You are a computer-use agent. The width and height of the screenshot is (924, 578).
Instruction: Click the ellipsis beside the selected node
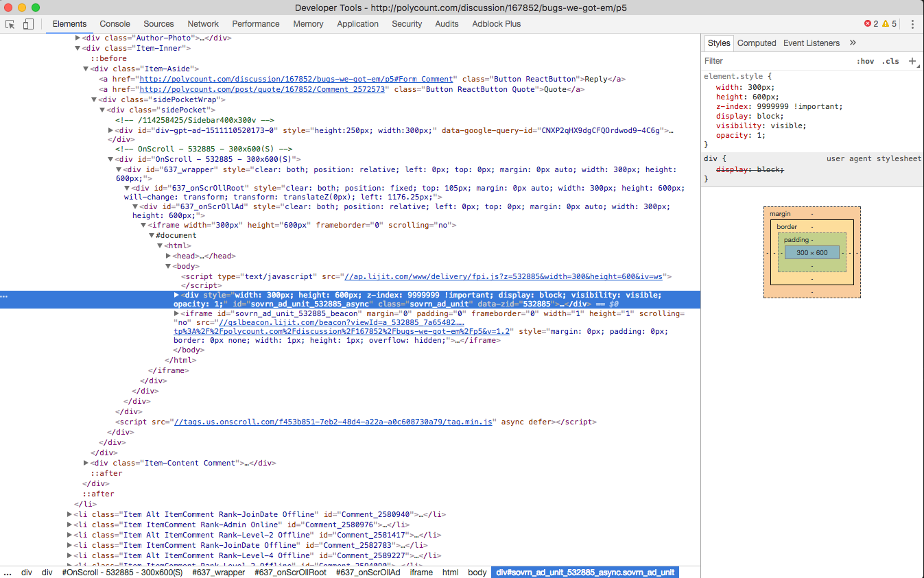pyautogui.click(x=5, y=296)
